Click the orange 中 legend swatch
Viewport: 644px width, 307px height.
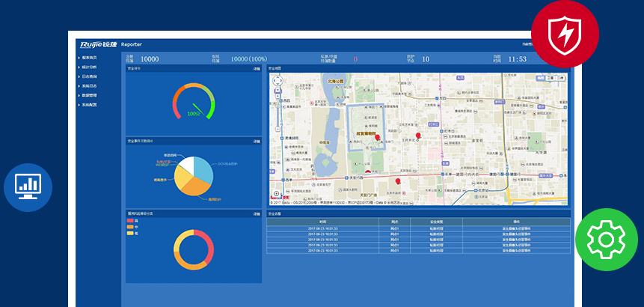click(130, 227)
